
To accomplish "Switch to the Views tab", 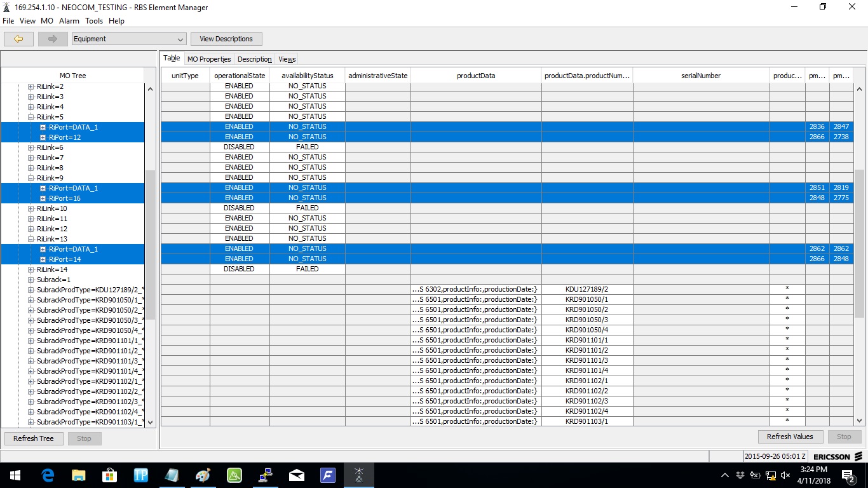I will point(287,59).
